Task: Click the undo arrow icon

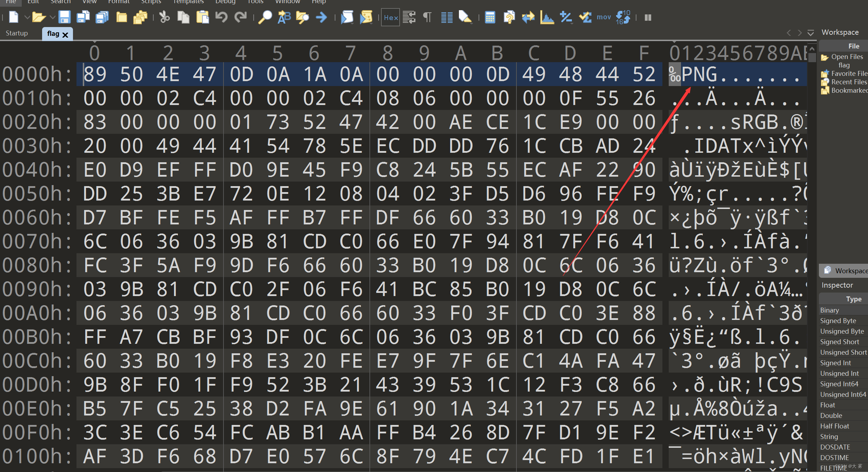Action: pos(222,18)
